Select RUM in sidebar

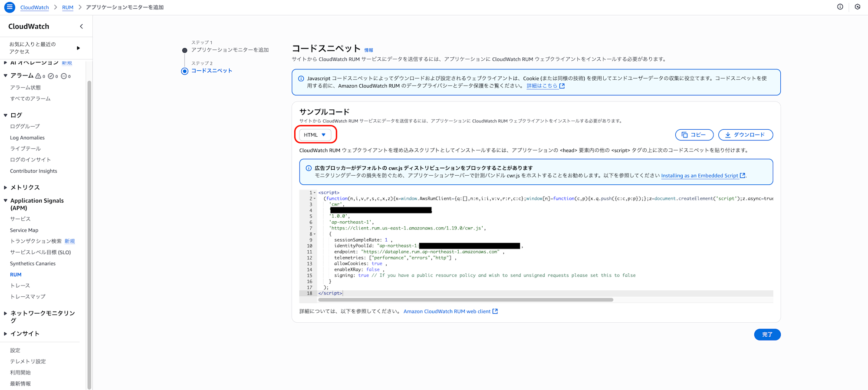click(16, 275)
